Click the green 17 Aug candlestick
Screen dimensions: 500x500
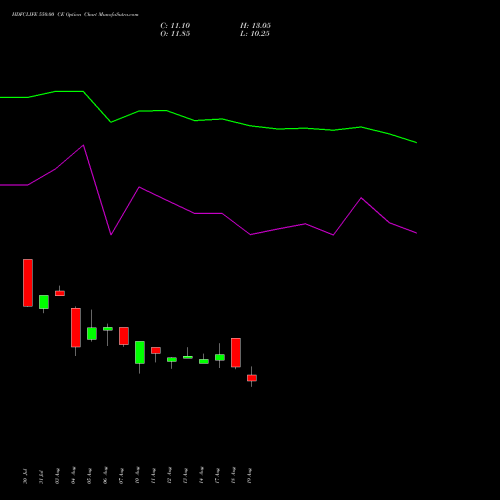coord(220,357)
